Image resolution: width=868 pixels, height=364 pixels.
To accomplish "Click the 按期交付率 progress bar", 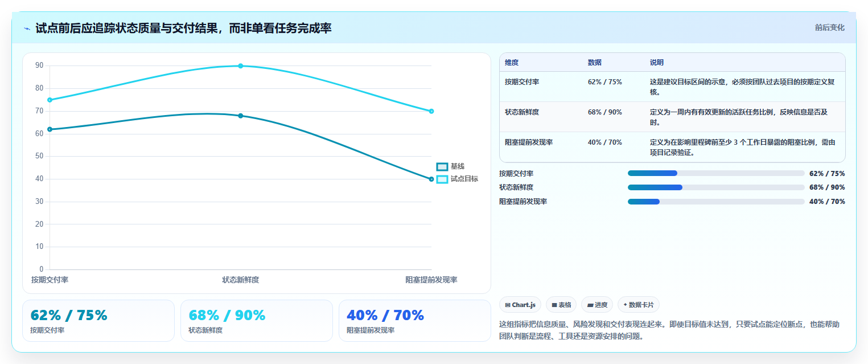I will (716, 173).
